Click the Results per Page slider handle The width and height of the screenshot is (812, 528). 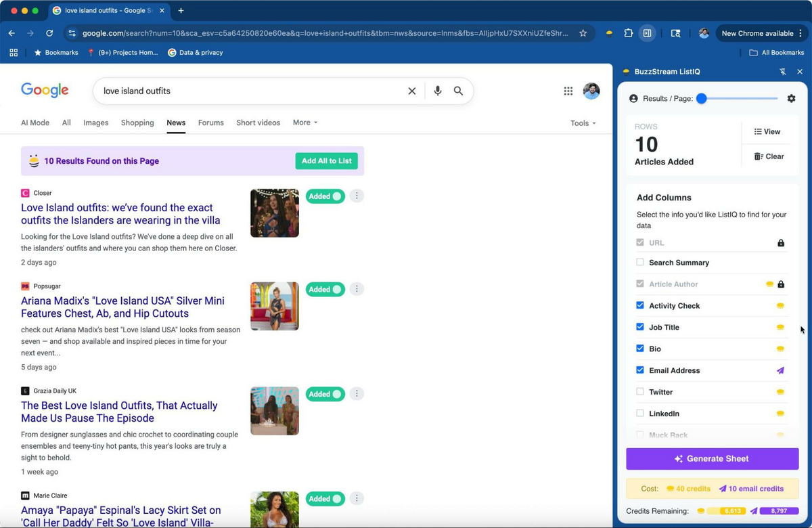[702, 99]
